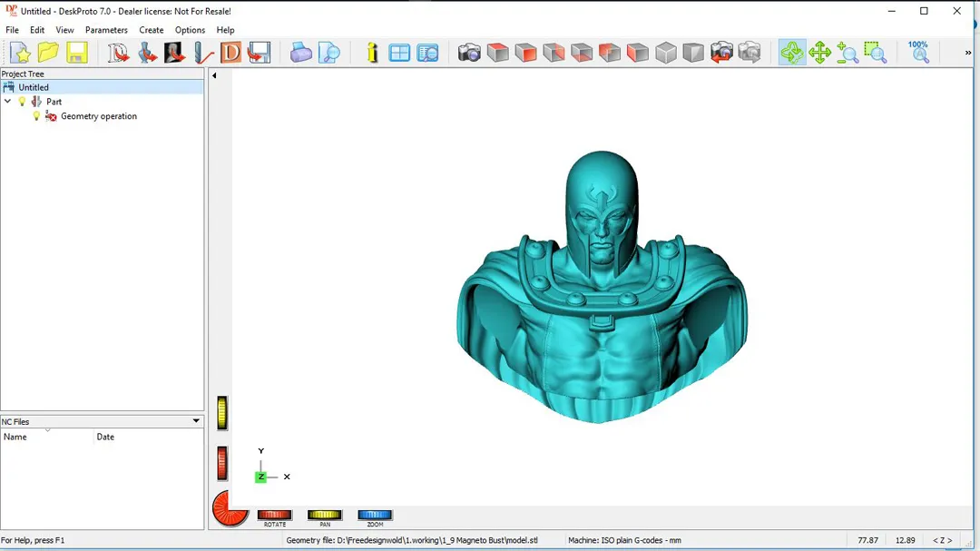Screen dimensions: 980x551
Task: Activate the plus/minus Zoom mouse mode
Action: pyautogui.click(x=848, y=53)
